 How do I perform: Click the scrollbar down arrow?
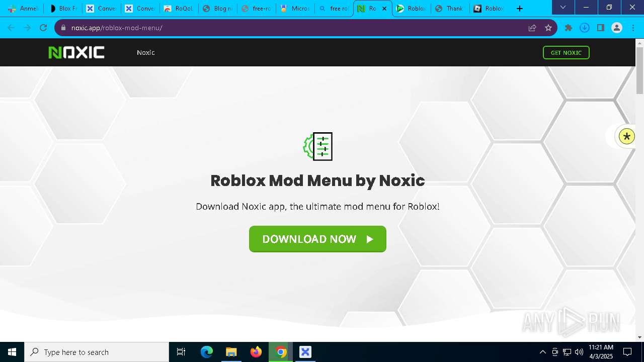pos(639,337)
